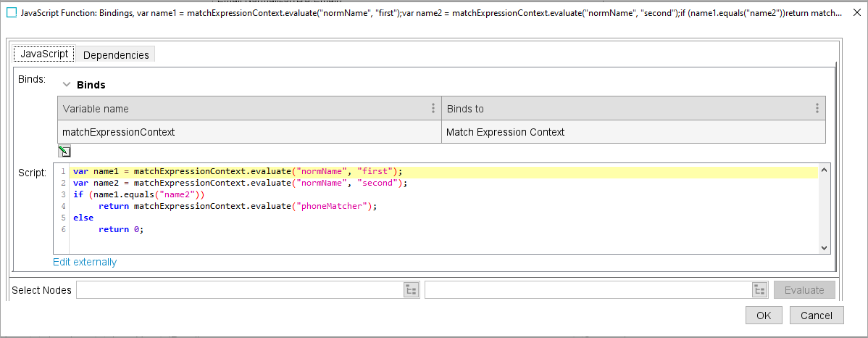868x338 pixels.
Task: Open the Variable name column options menu
Action: tap(433, 109)
